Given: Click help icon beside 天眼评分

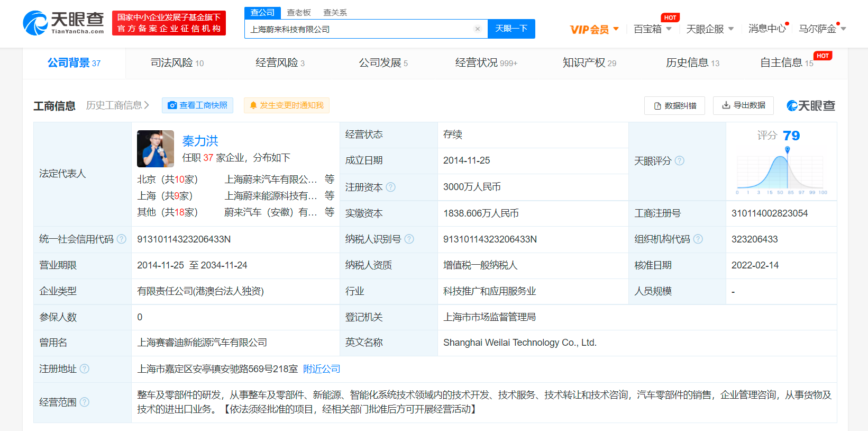Looking at the screenshot, I should tap(680, 160).
